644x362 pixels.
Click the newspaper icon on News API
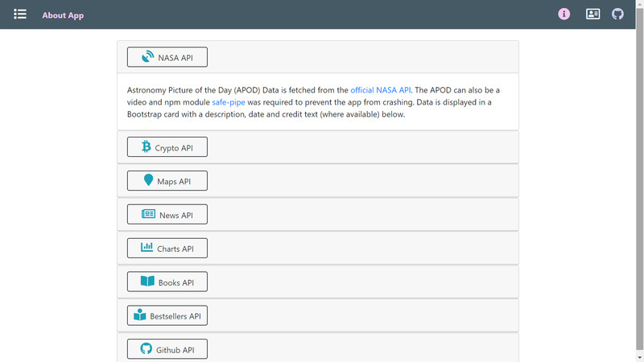coord(148,214)
